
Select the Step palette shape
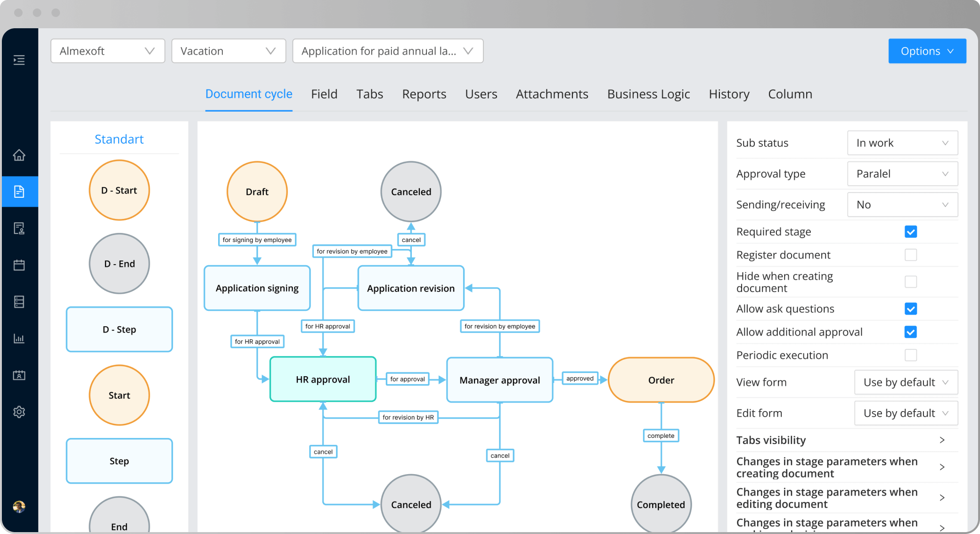click(119, 461)
